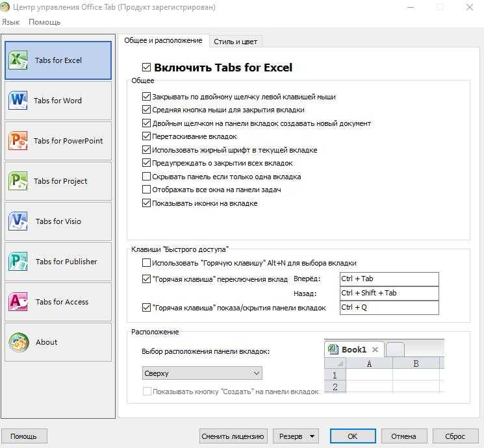Toggle 'Показывать иконки на вкладке' checkbox
Screen dimensions: 484x448
point(146,203)
